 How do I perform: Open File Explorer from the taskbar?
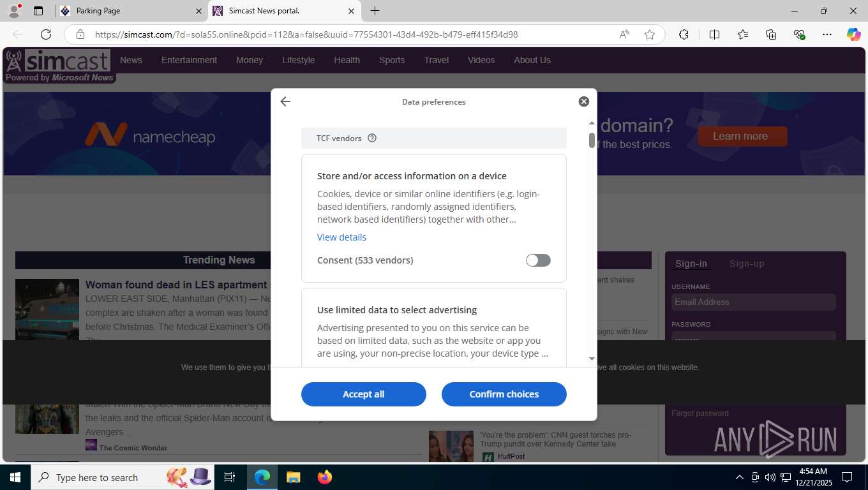click(293, 477)
